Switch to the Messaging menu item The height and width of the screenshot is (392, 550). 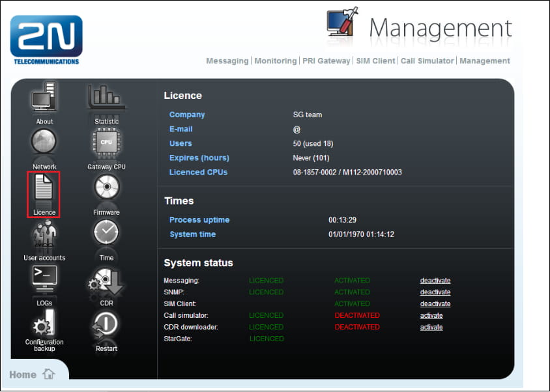click(227, 61)
